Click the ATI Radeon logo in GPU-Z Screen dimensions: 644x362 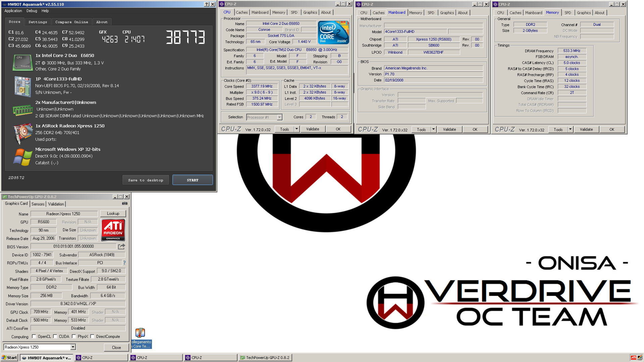(x=113, y=230)
